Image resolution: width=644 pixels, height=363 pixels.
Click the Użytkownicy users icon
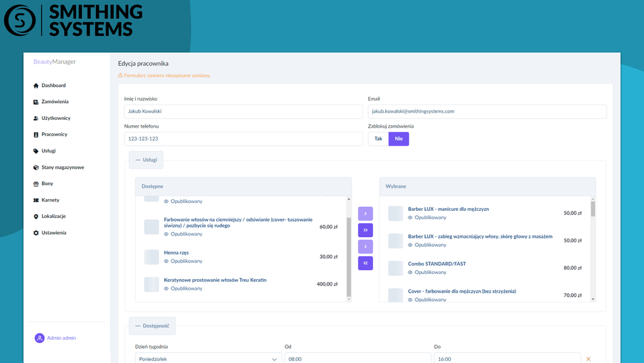(35, 119)
